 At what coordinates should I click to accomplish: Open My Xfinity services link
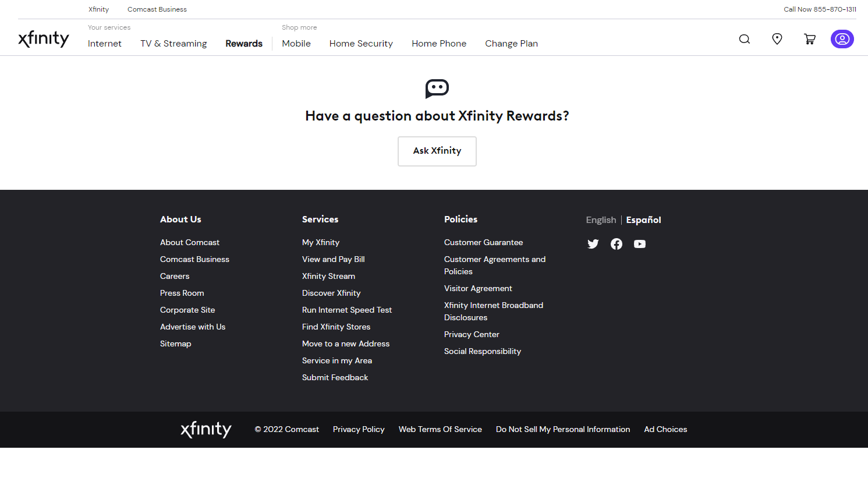(321, 243)
